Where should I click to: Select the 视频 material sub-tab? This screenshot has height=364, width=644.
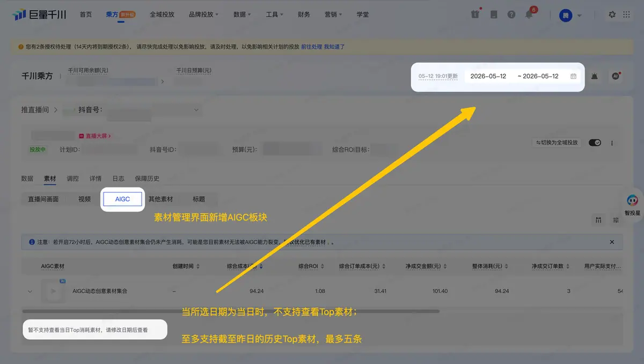pyautogui.click(x=84, y=199)
